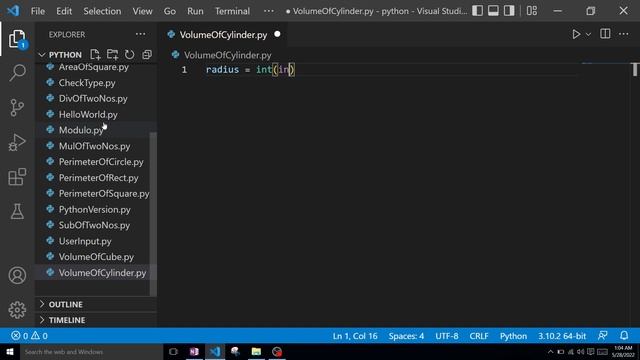640x360 pixels.
Task: Toggle the secondary side bar
Action: point(509,11)
